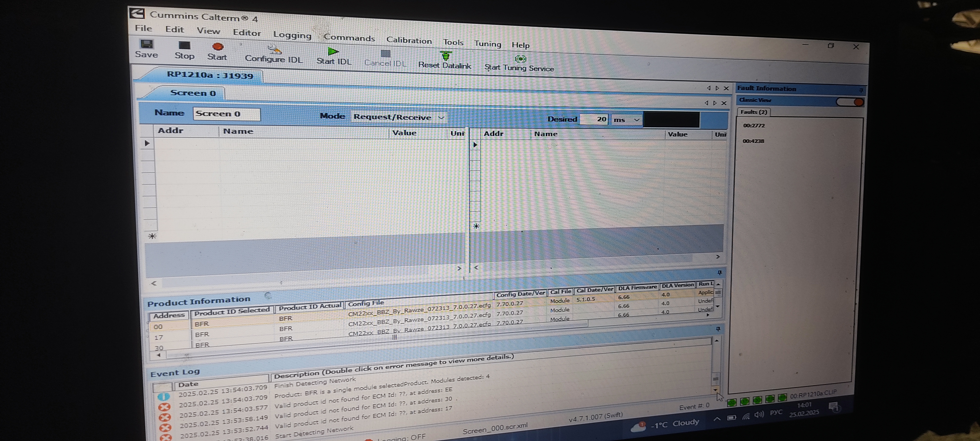The image size is (980, 441).
Task: Click Reset Datalink icon
Action: [x=445, y=57]
